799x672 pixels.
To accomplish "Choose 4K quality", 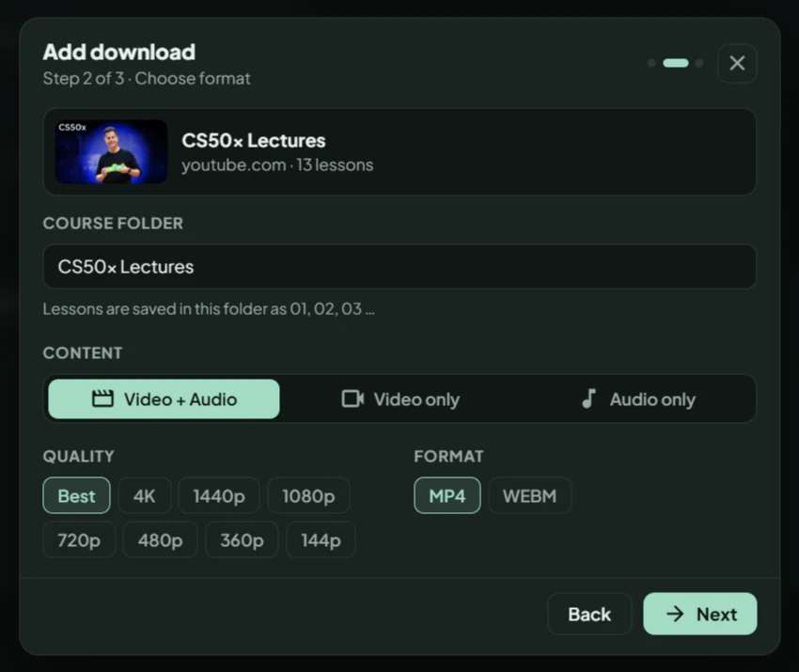I will pyautogui.click(x=144, y=495).
